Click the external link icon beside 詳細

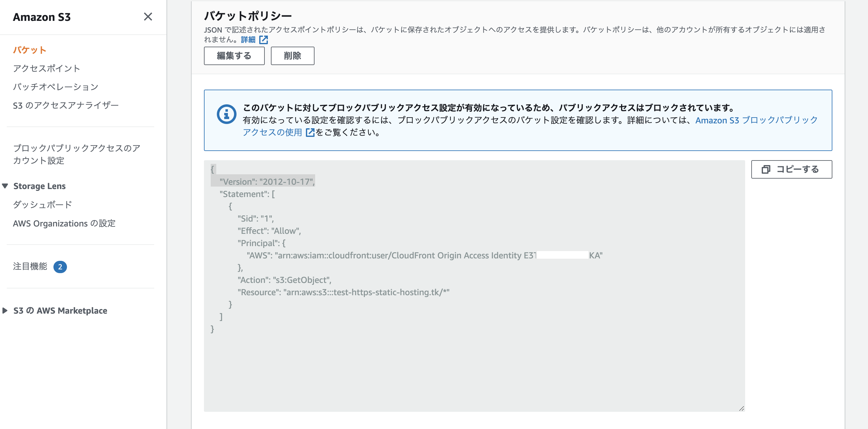coord(264,40)
